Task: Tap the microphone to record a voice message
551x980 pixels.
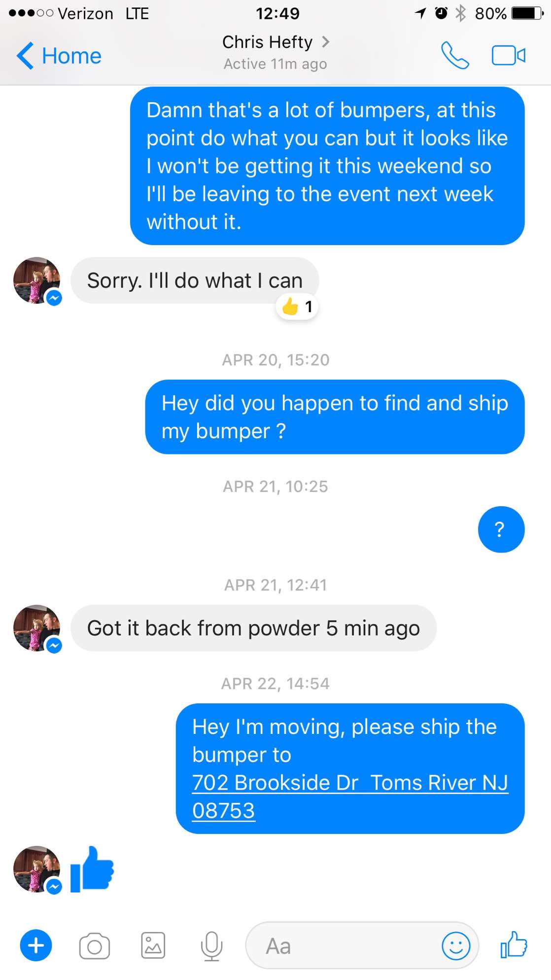Action: (211, 946)
